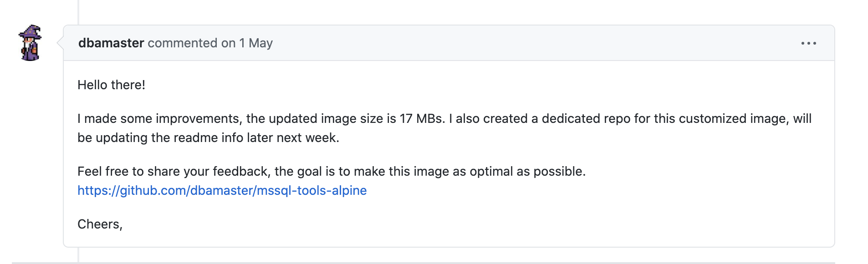Click the line 'be updating the readme info'
The height and width of the screenshot is (264, 868).
click(208, 137)
